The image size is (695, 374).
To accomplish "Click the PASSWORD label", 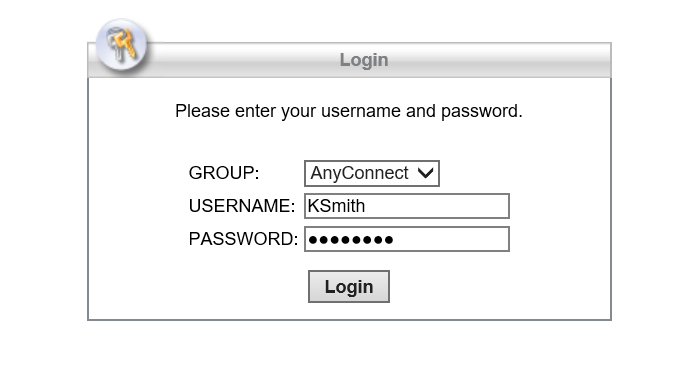I will [x=243, y=239].
